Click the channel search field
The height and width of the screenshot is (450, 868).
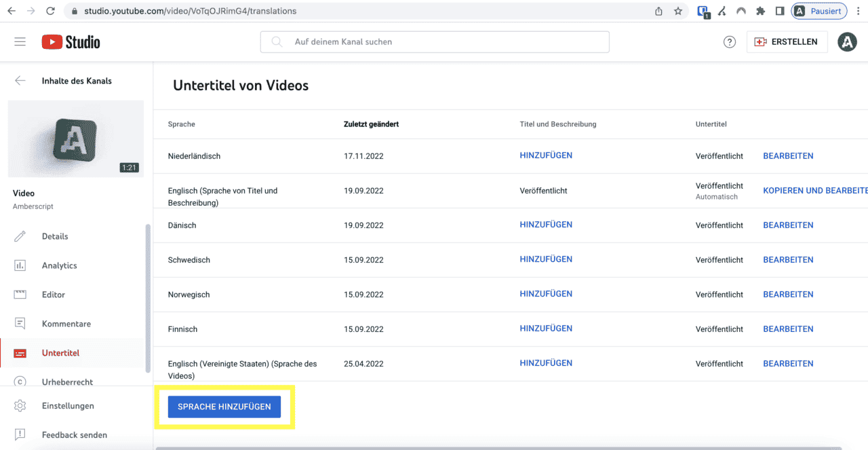point(434,42)
